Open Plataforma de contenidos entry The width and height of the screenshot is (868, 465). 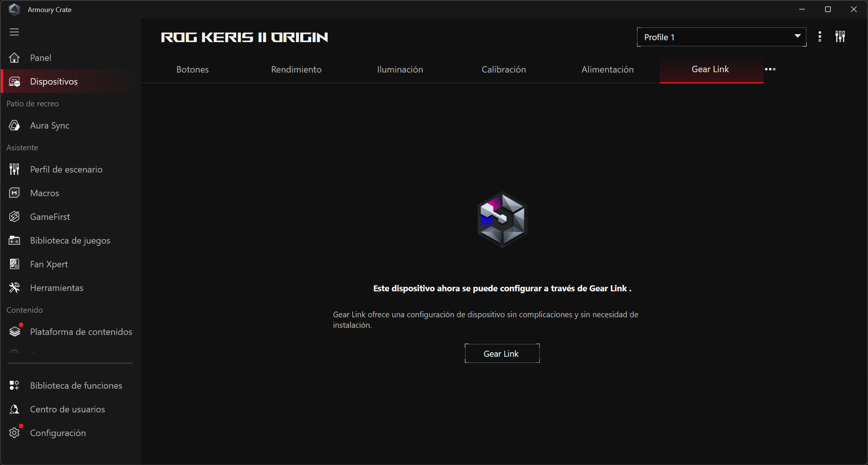coord(71,332)
